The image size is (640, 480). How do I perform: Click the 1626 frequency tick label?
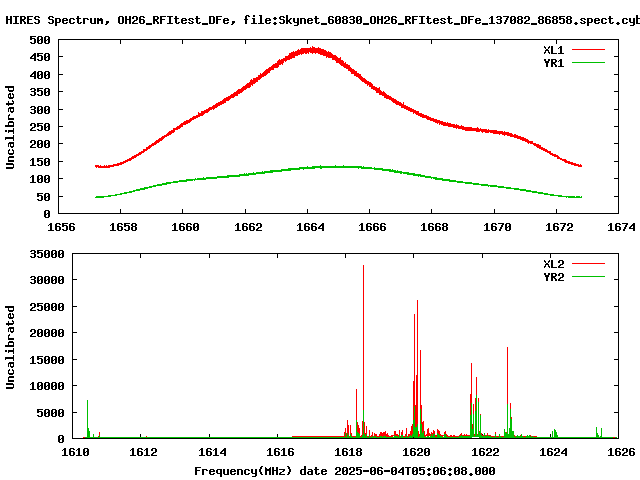pos(621,452)
